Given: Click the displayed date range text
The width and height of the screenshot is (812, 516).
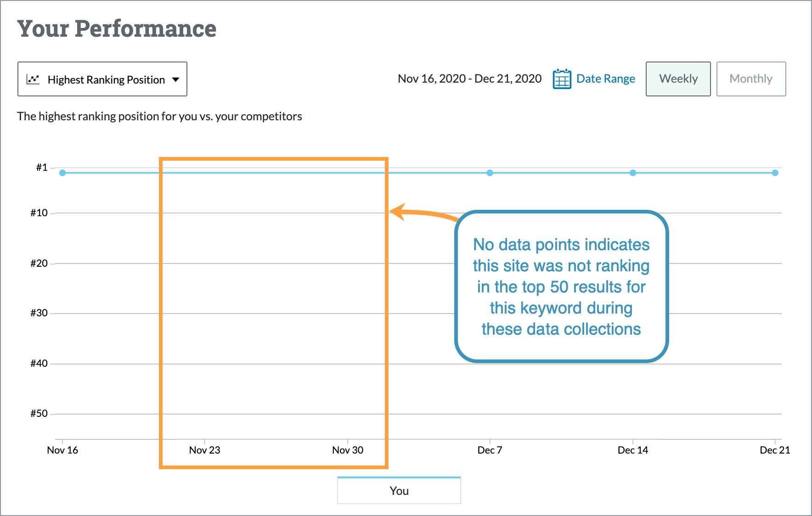Looking at the screenshot, I should point(469,78).
